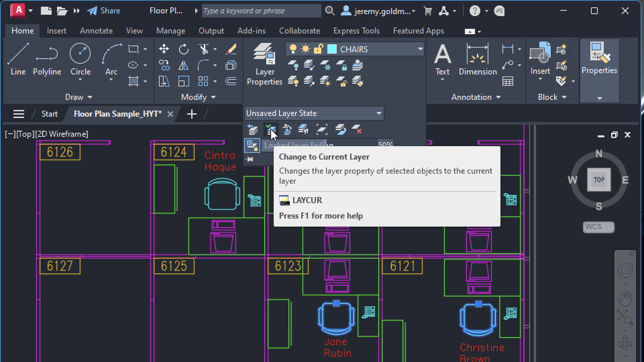Press F1 for more help link
This screenshot has height=362, width=644.
pyautogui.click(x=320, y=215)
